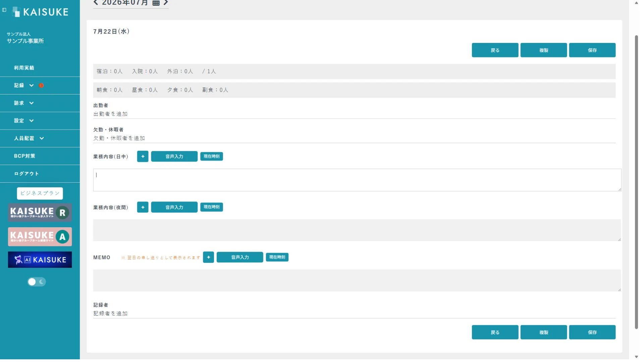
Task: Click ビジネスプラン button
Action: 40,193
